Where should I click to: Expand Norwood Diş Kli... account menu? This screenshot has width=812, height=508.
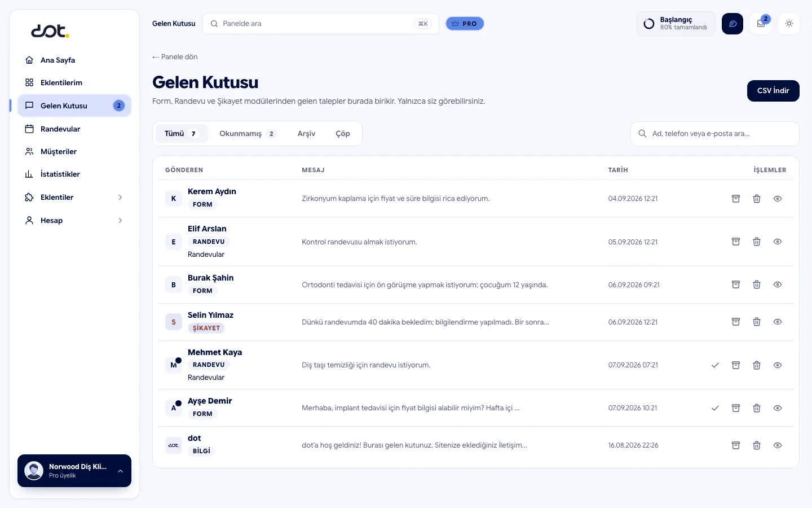point(74,471)
